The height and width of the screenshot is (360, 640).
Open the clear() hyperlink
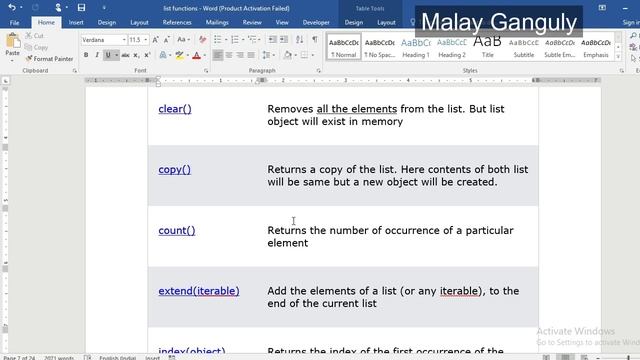175,109
